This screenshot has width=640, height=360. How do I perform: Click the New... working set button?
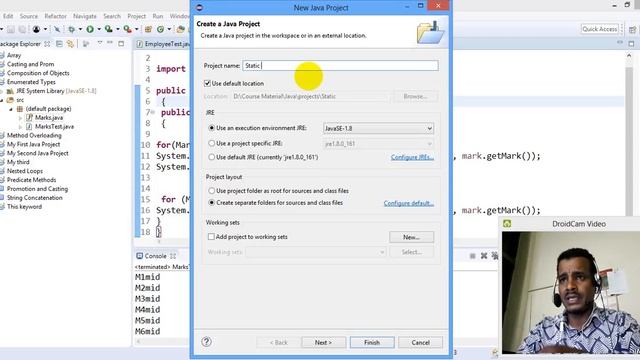(x=411, y=237)
